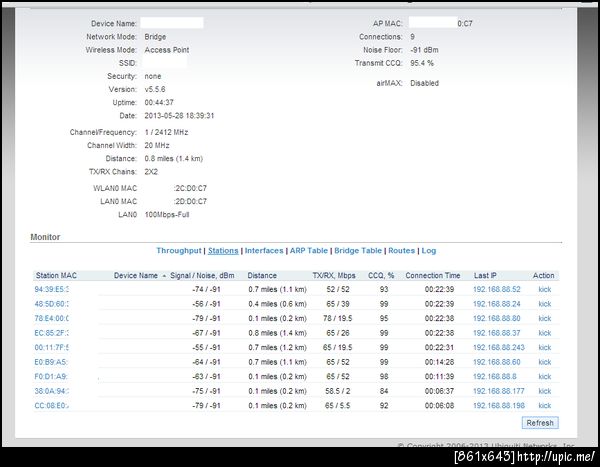Screen dimensions: 600x467
Task: Select the Transmit CCQ value 95.4 %
Action: (x=422, y=63)
